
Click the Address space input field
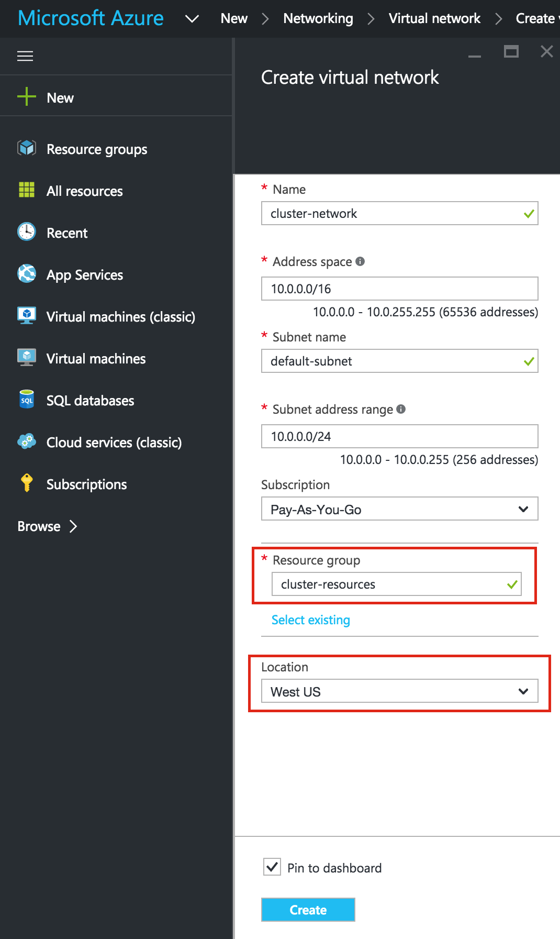400,289
